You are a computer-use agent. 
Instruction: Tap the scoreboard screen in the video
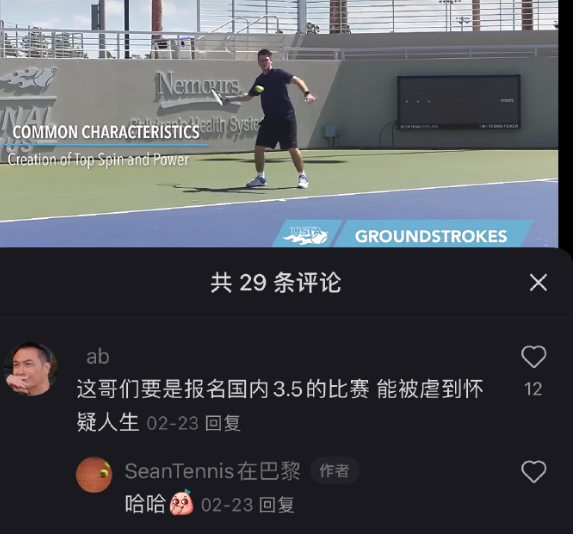pos(458,102)
